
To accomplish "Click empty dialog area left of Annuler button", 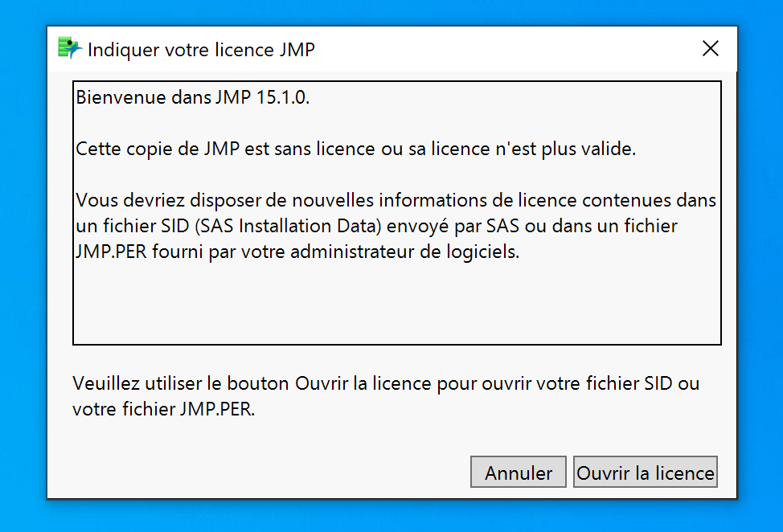I will click(265, 473).
